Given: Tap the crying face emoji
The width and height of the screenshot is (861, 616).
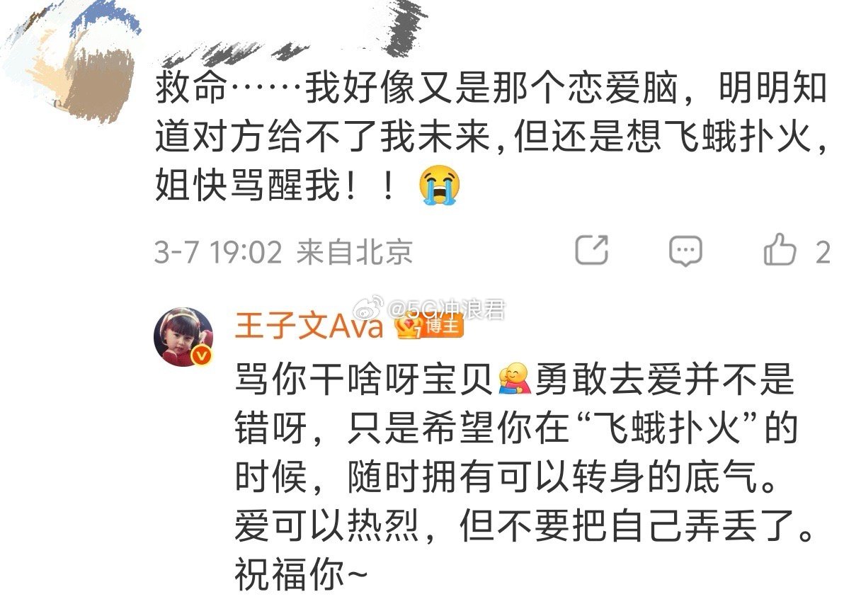Looking at the screenshot, I should 439,186.
